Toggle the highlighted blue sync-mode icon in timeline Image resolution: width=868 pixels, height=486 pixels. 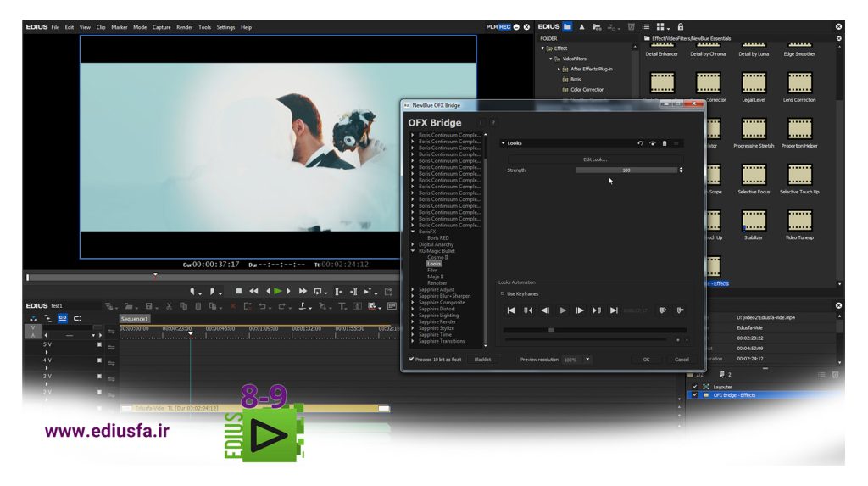[63, 318]
